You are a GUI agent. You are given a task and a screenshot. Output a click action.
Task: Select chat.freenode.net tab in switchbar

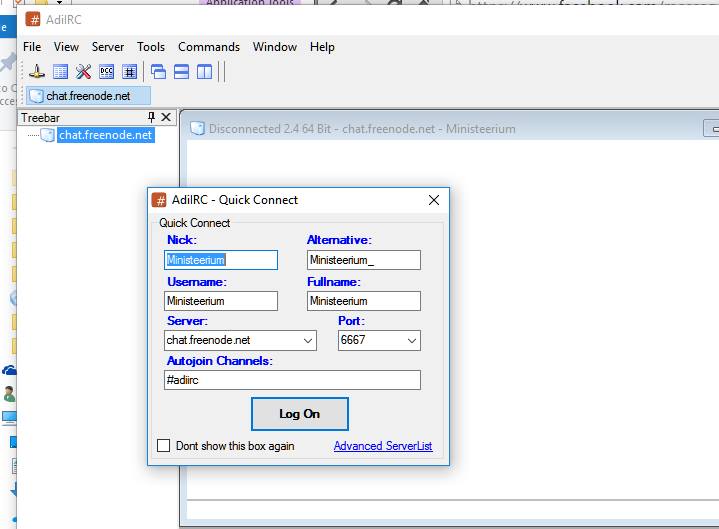click(88, 96)
